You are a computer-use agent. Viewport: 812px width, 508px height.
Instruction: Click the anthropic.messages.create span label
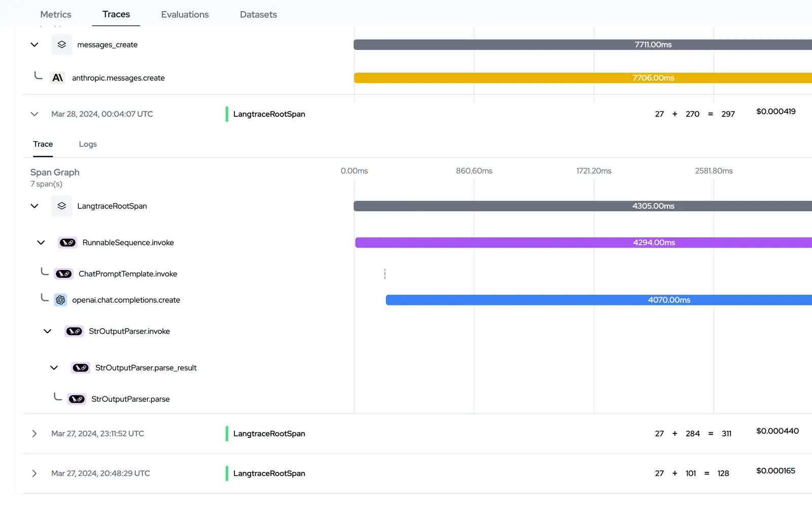click(118, 78)
